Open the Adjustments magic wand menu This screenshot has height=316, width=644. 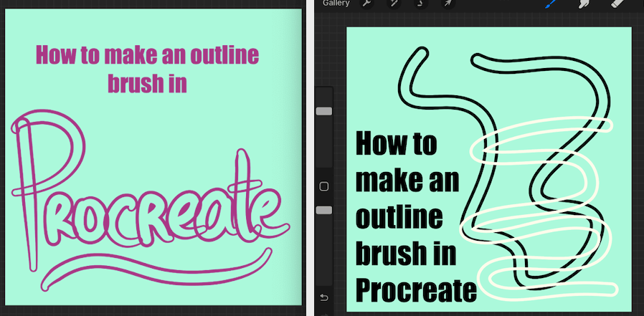pyautogui.click(x=394, y=4)
